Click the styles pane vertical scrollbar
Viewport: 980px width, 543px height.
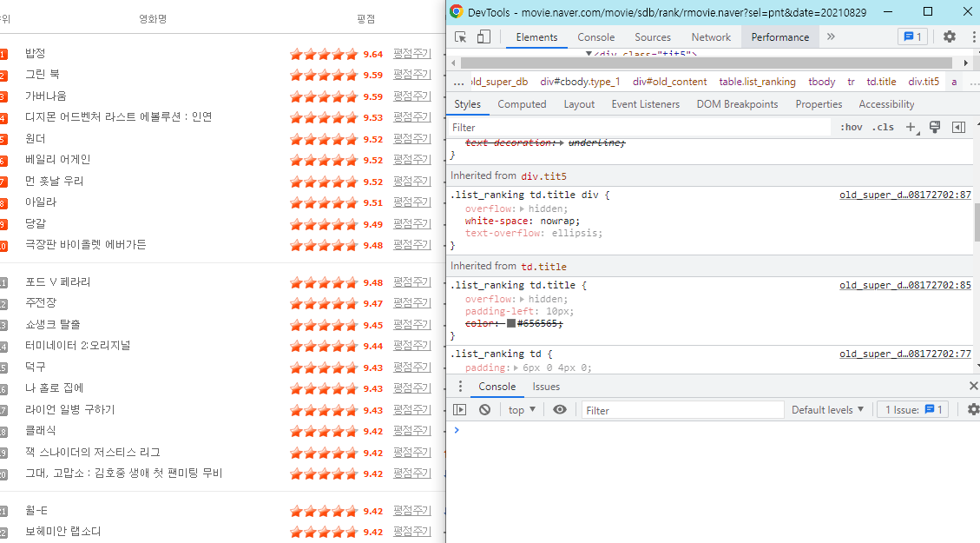[x=977, y=222]
